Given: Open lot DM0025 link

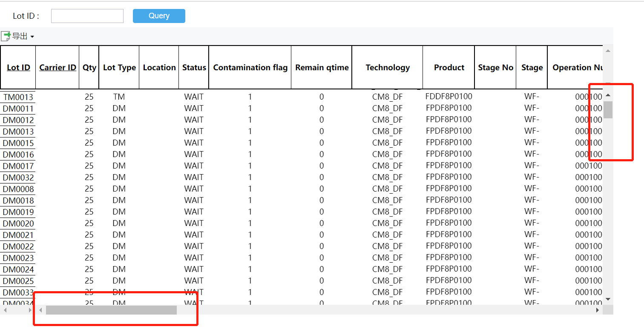Looking at the screenshot, I should pos(18,281).
